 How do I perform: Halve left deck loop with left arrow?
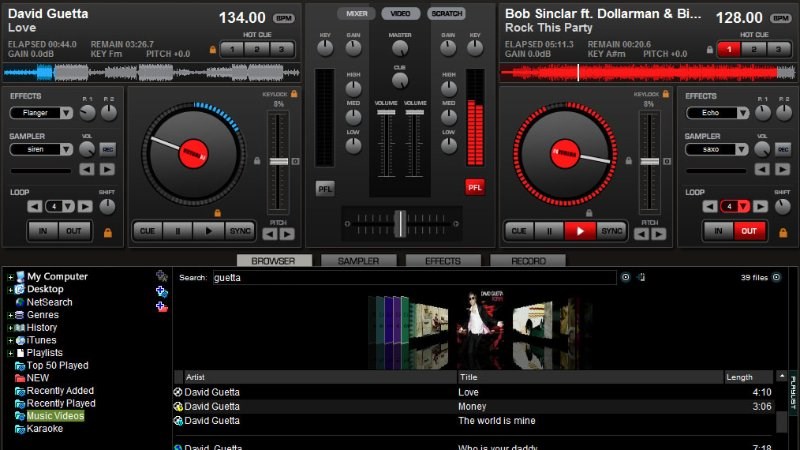[x=35, y=207]
